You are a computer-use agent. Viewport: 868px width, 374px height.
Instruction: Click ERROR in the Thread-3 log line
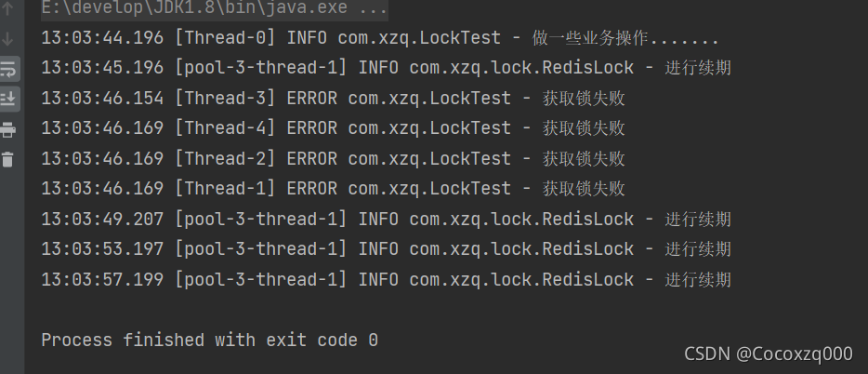point(311,98)
